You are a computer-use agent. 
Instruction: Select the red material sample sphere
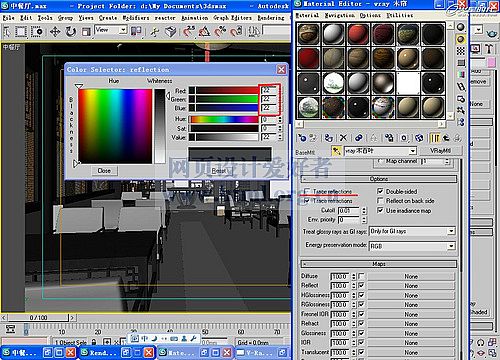pos(358,34)
